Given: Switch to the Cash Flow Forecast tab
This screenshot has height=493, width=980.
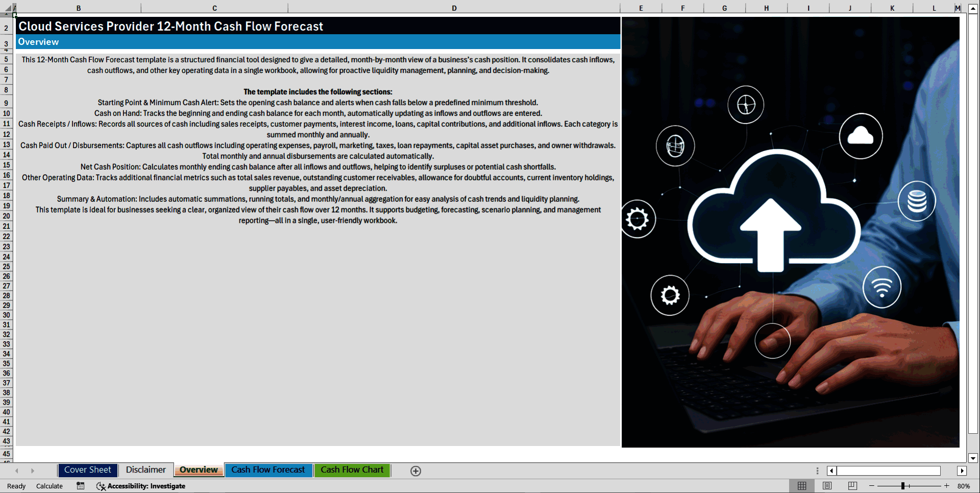Looking at the screenshot, I should [268, 470].
